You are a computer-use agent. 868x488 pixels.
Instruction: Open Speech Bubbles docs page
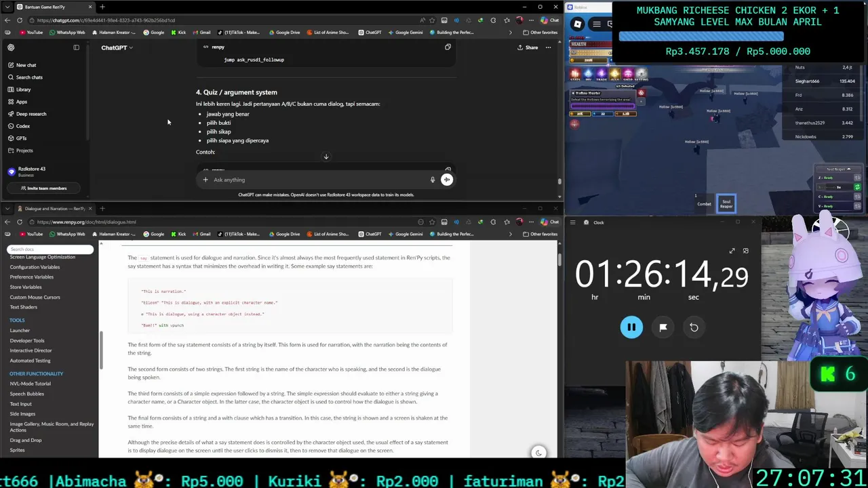[x=26, y=394]
